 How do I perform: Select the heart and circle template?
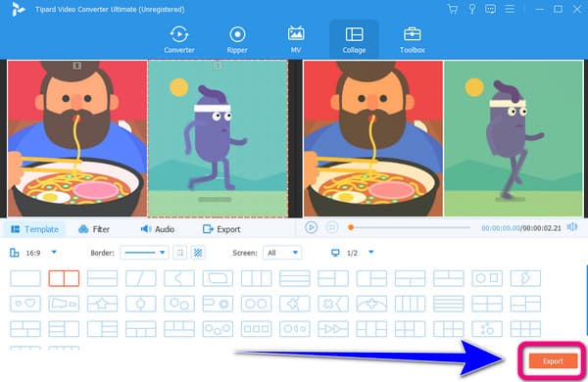(25, 304)
